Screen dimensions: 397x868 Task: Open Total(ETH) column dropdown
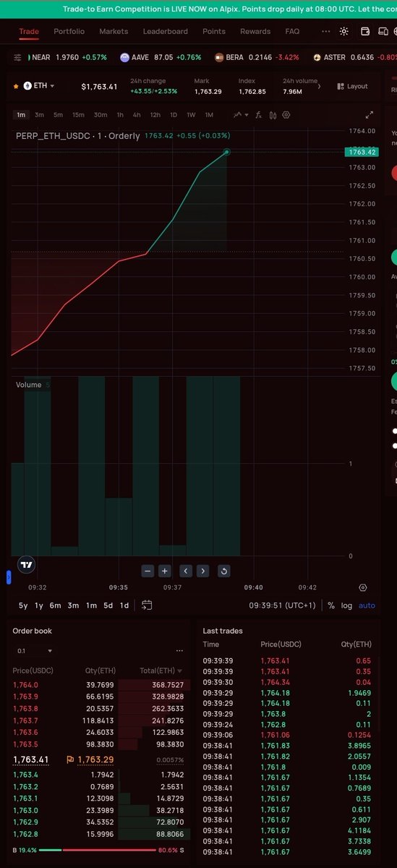click(161, 671)
